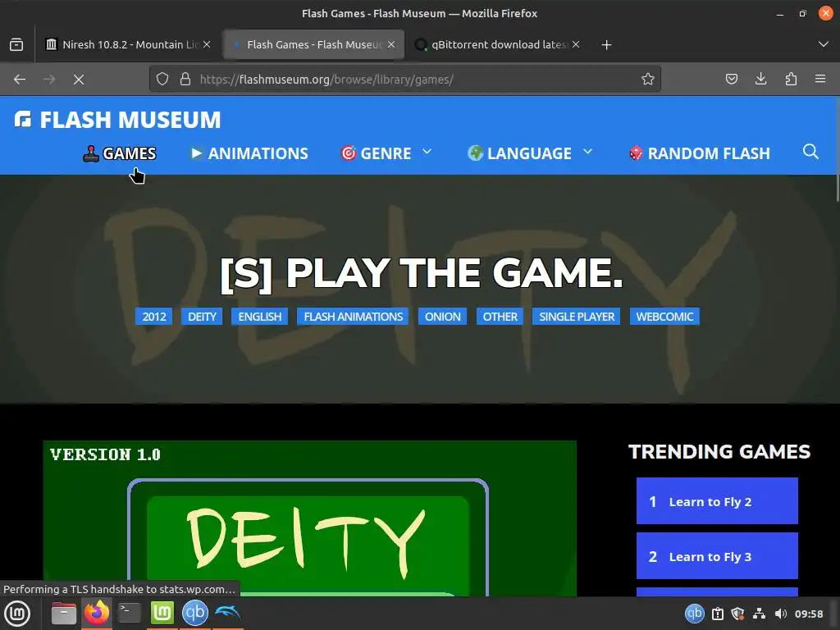Image resolution: width=840 pixels, height=630 pixels.
Task: Click the ONION tag
Action: 442,317
